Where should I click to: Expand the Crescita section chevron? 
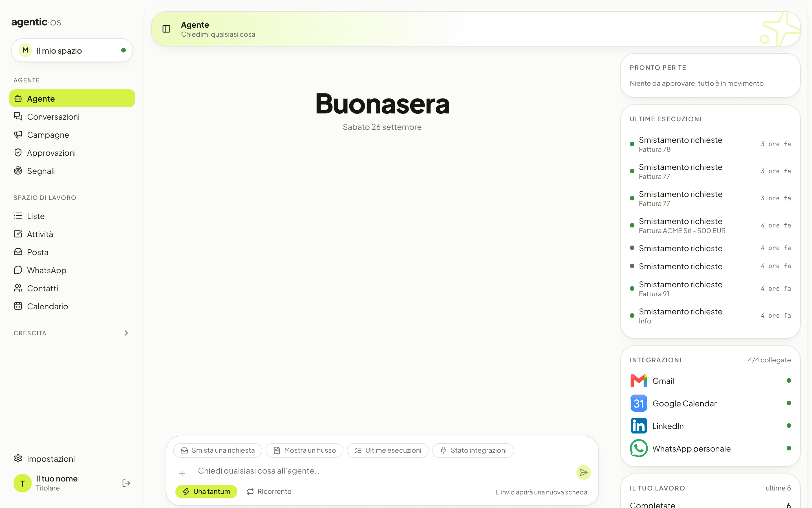pyautogui.click(x=126, y=333)
